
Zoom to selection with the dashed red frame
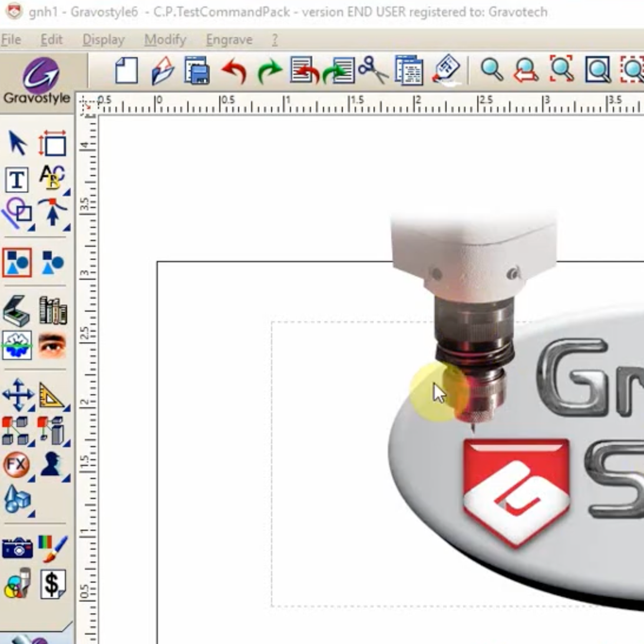coord(632,70)
